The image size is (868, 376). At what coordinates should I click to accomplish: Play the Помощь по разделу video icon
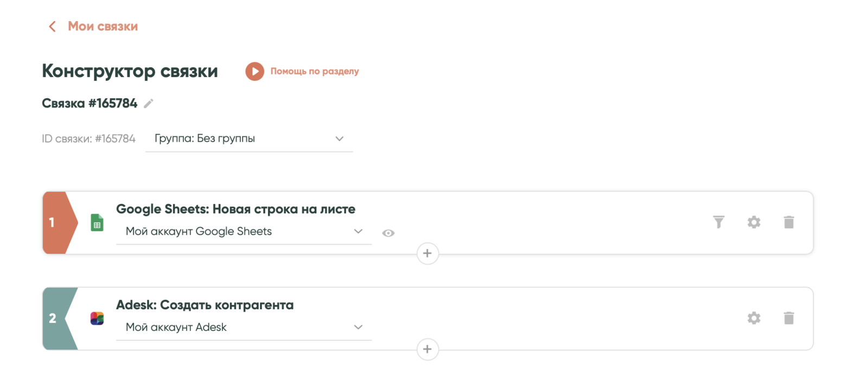254,71
